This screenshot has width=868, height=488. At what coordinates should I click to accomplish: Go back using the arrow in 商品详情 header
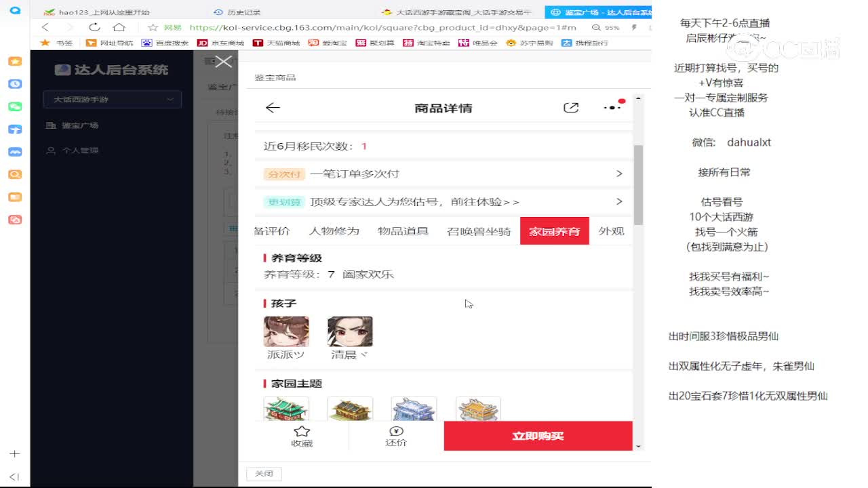click(273, 108)
